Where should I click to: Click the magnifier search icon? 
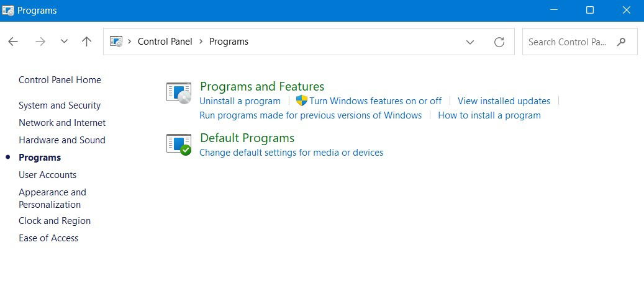point(622,42)
